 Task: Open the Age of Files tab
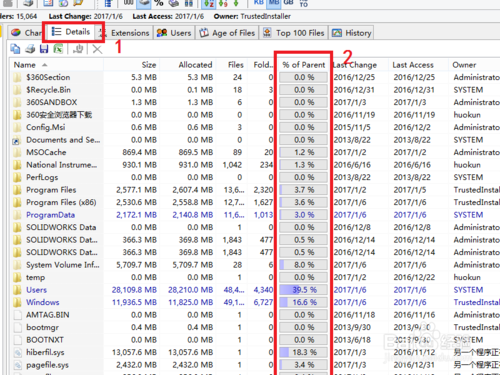click(227, 33)
